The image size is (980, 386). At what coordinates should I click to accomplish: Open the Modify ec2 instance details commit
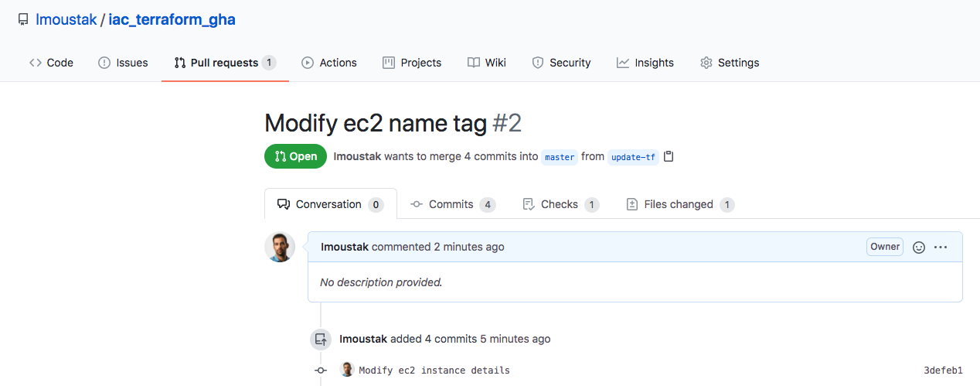(434, 371)
